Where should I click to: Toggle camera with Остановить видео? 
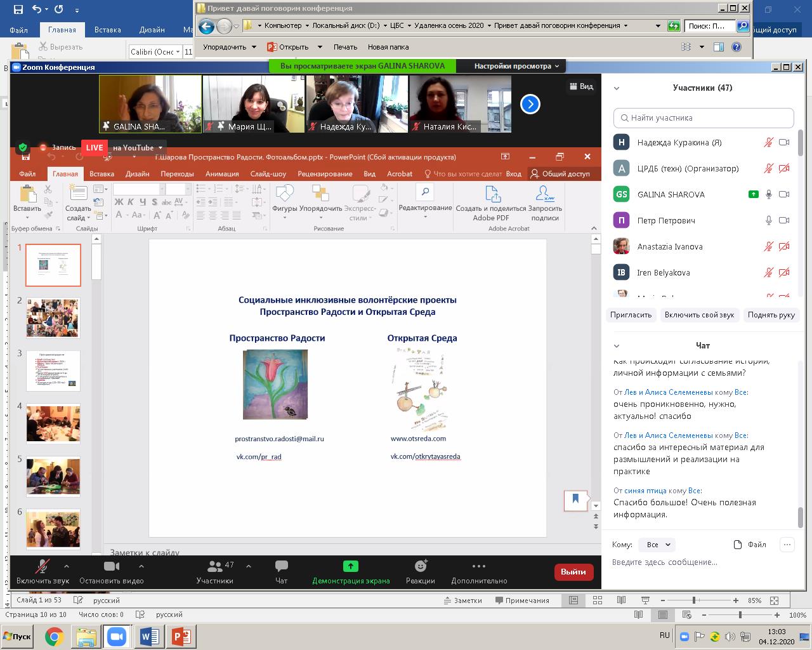(x=111, y=566)
